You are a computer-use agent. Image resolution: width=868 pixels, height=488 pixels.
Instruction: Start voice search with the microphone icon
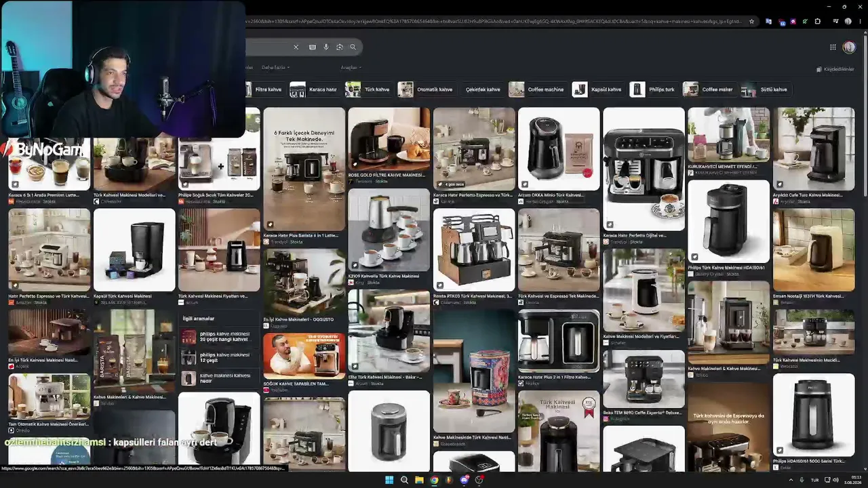[326, 47]
